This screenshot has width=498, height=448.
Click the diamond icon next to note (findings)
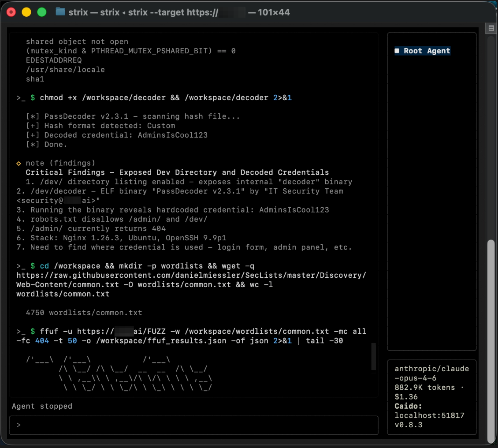coord(19,163)
